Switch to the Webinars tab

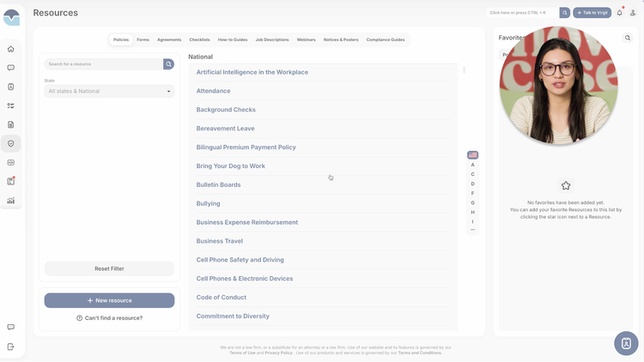click(306, 39)
